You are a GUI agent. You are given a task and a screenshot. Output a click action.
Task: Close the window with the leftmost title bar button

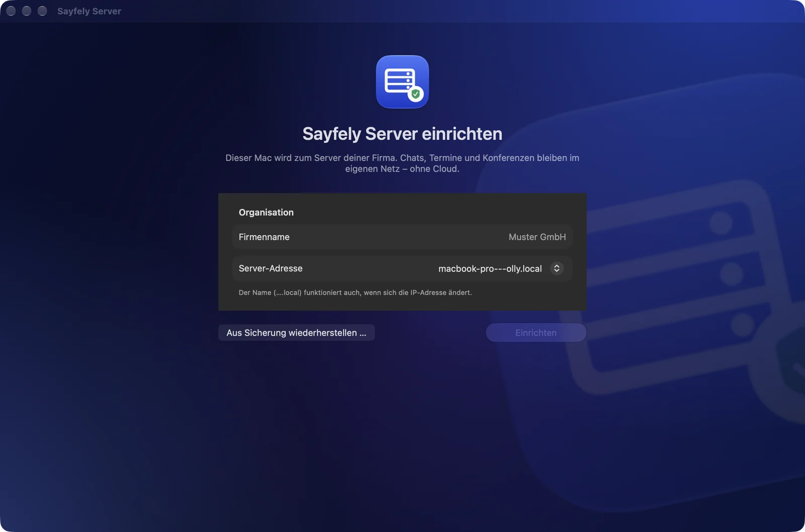pyautogui.click(x=11, y=11)
